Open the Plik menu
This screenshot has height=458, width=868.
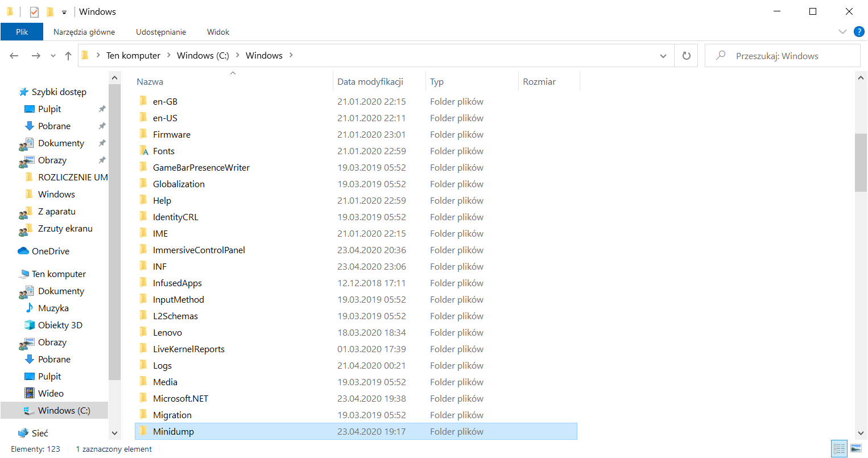point(22,32)
